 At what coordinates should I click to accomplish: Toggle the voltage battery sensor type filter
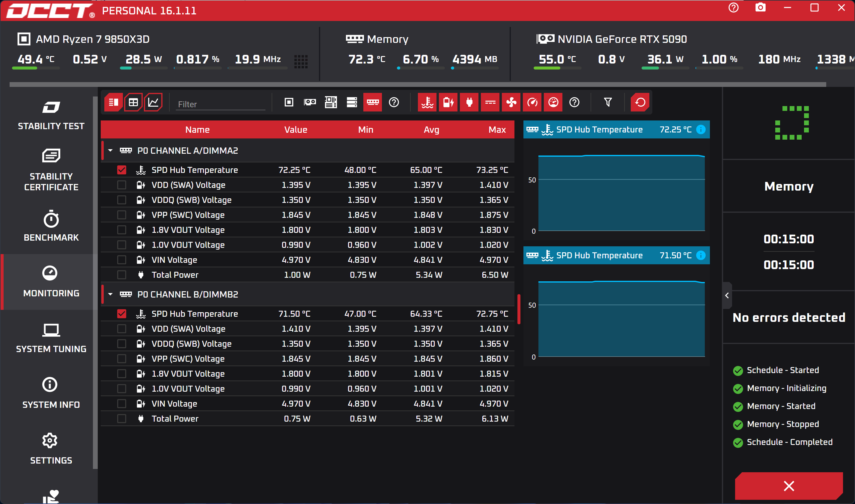pos(448,102)
